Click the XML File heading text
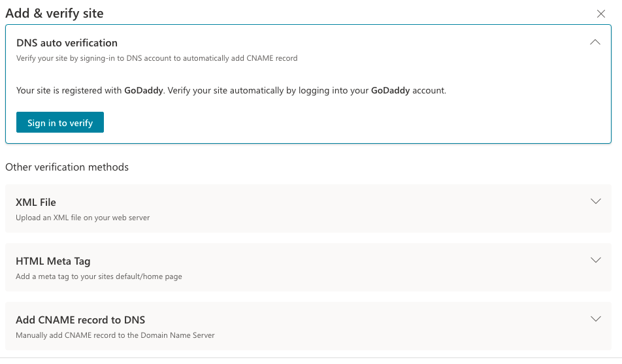The width and height of the screenshot is (622, 364). 36,203
